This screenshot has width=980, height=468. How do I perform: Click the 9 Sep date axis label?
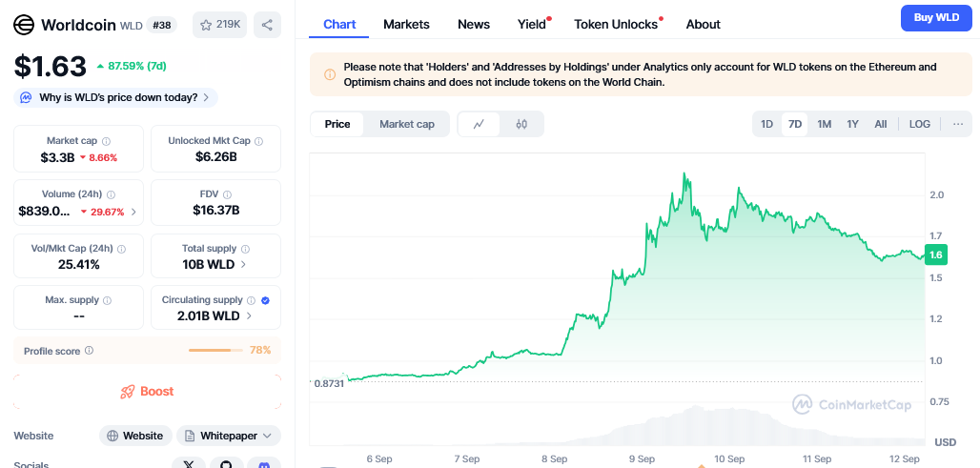point(642,458)
